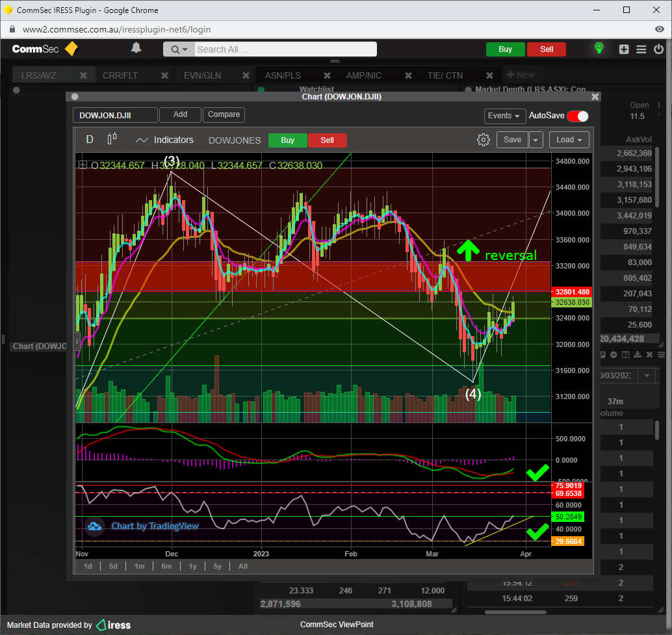Click the header Buy button

505,49
